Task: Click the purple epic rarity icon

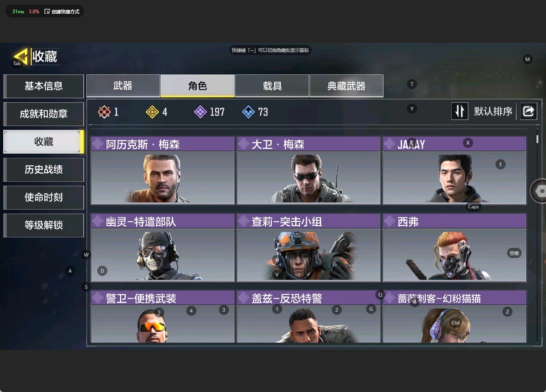Action: [200, 112]
